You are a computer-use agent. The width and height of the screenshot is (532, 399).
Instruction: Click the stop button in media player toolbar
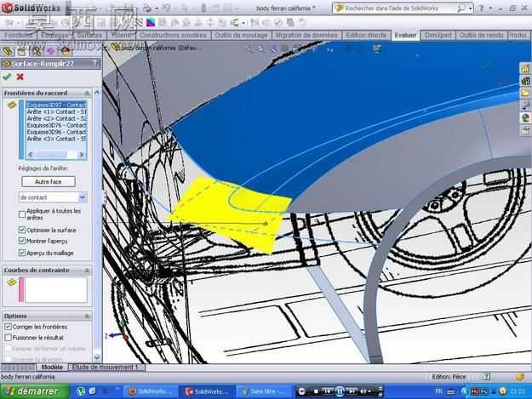[316, 391]
